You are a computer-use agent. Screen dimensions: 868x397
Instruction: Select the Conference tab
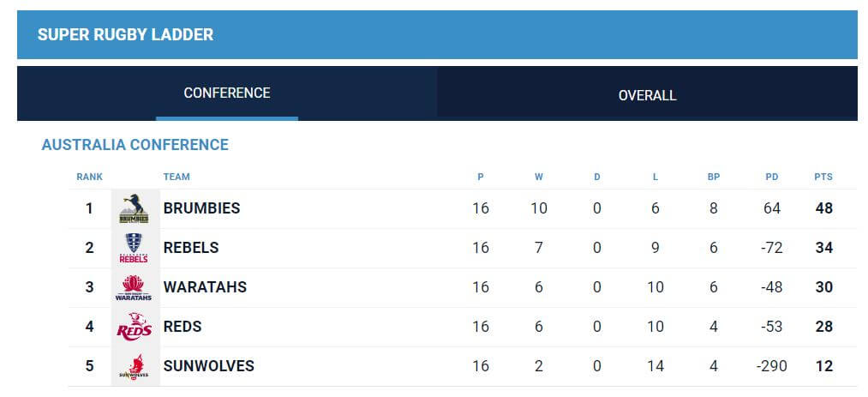coord(227,93)
